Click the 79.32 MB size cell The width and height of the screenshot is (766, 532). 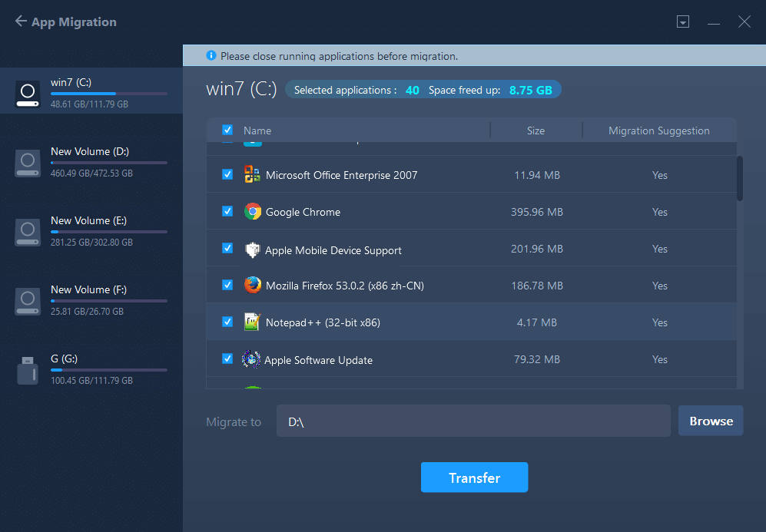pyautogui.click(x=537, y=359)
